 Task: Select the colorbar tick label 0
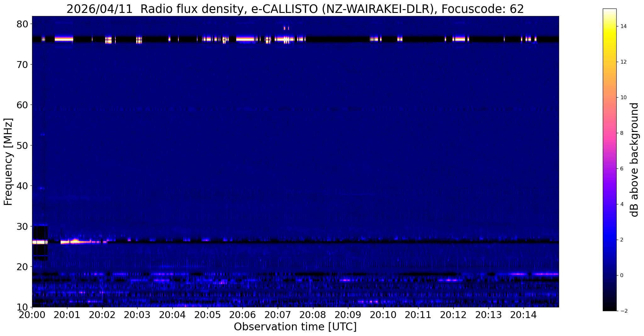pyautogui.click(x=621, y=276)
